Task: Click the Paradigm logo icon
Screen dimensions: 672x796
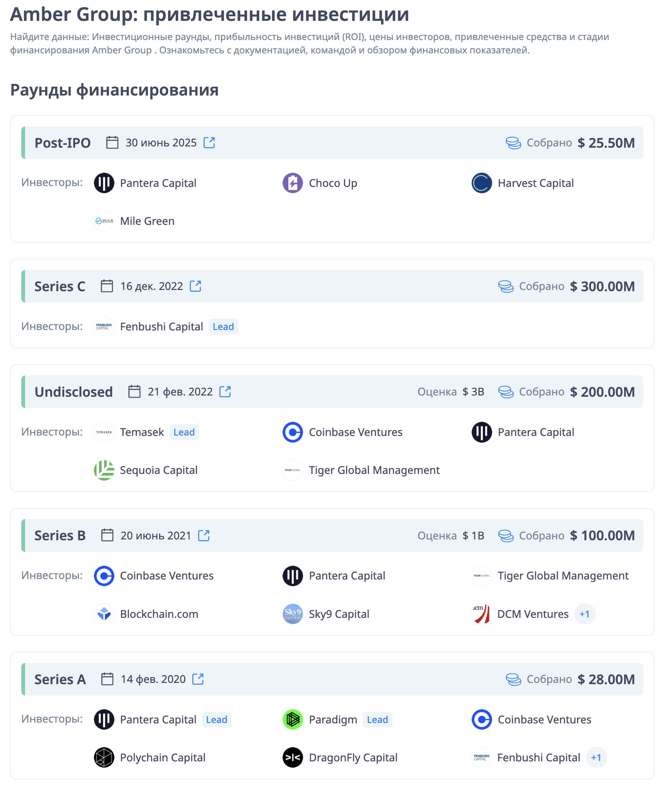Action: 293,720
